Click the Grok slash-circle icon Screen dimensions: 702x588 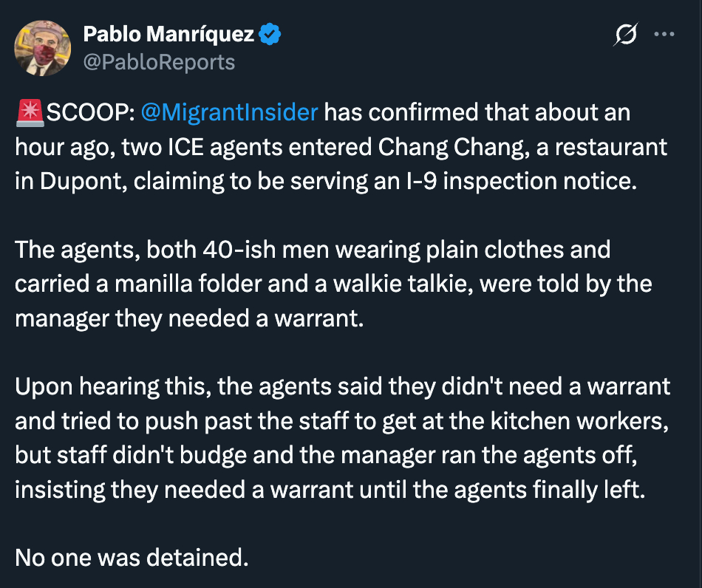tap(626, 35)
